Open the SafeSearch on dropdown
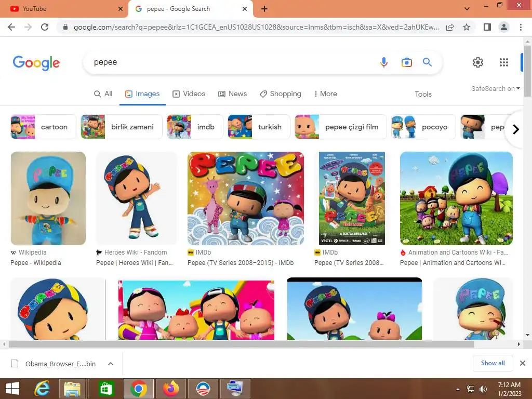This screenshot has width=532, height=399. [495, 88]
